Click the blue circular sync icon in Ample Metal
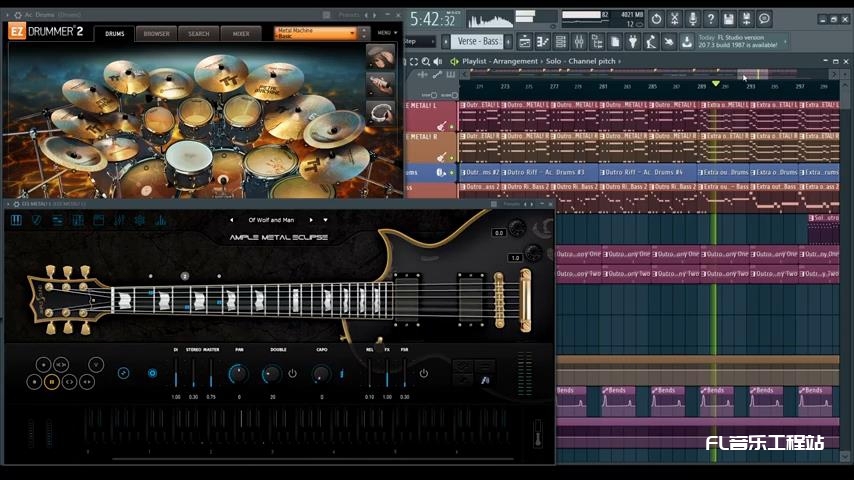854x480 pixels. tap(124, 373)
